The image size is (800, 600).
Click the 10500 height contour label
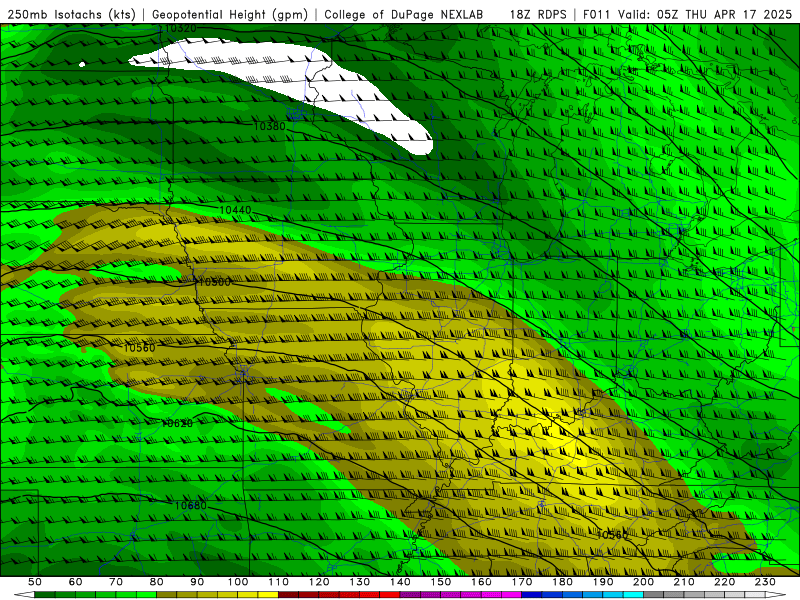coord(215,282)
